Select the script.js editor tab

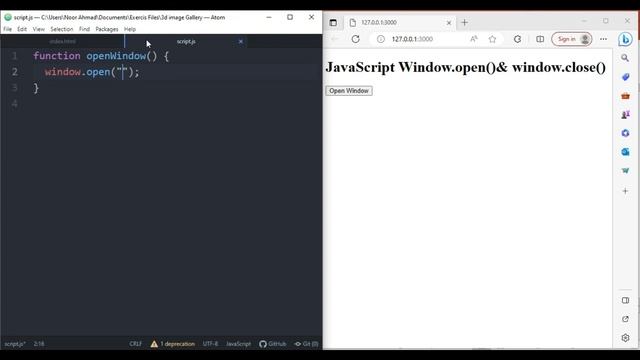click(186, 41)
